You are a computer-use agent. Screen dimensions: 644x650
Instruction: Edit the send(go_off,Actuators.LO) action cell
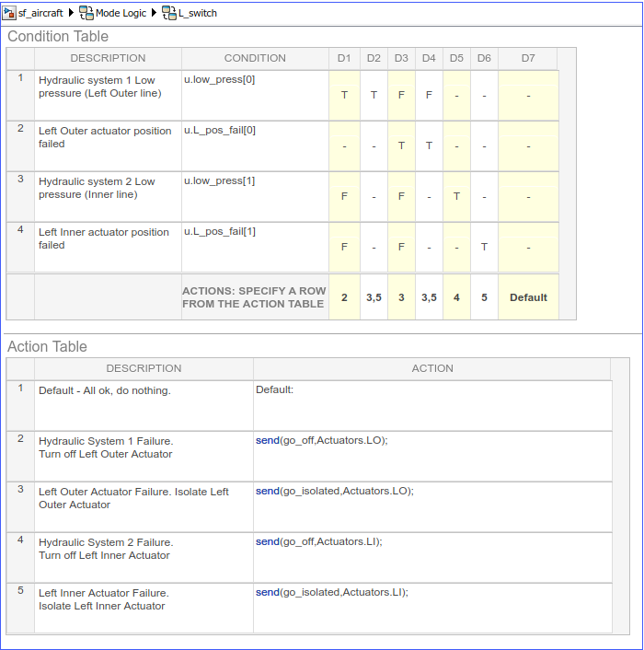432,457
